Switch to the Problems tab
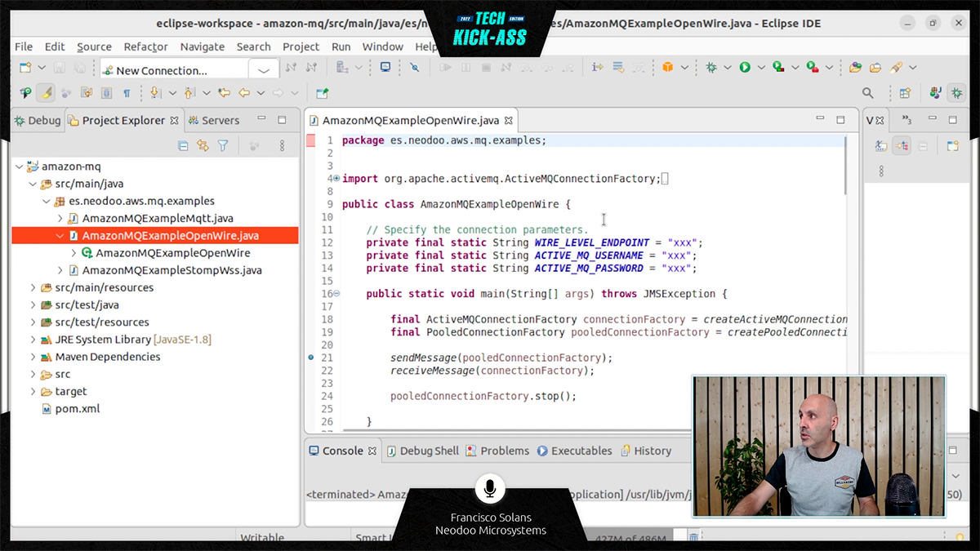The image size is (980, 551). tap(497, 451)
